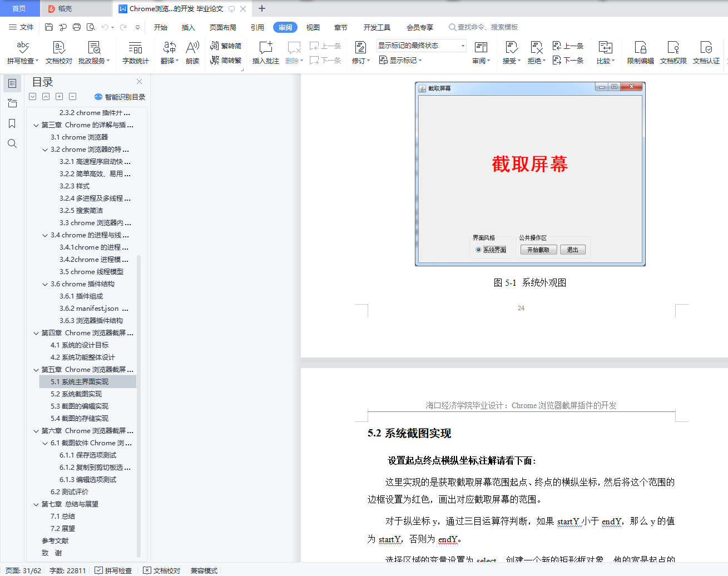728x576 pixels.
Task: Click the 查找命令、搜索模板 search box
Action: pyautogui.click(x=484, y=27)
